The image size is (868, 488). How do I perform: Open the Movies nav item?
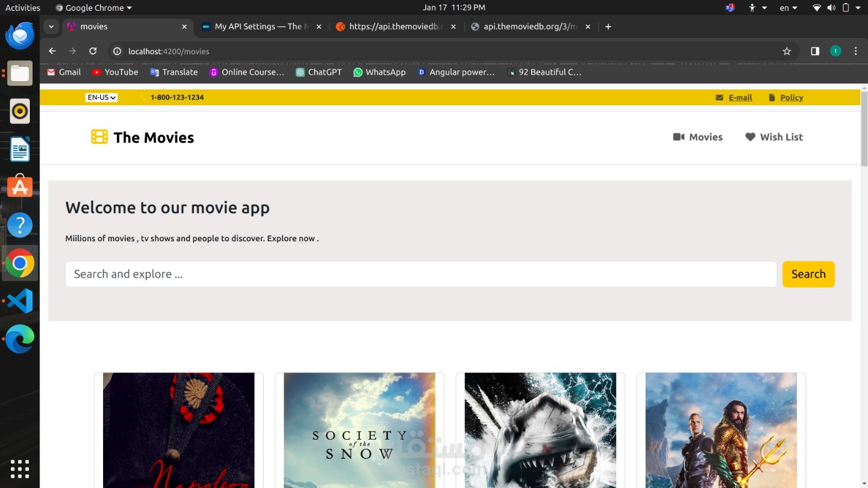[x=698, y=137]
